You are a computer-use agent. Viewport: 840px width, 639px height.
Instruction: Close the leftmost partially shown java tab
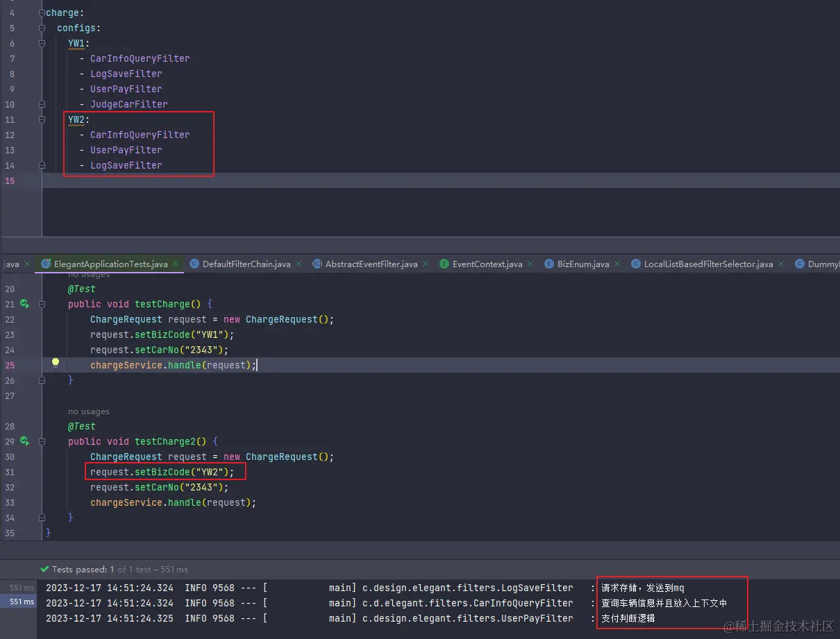(27, 264)
